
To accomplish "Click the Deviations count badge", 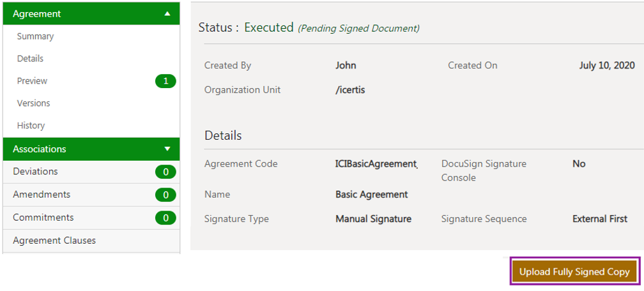I will 165,172.
